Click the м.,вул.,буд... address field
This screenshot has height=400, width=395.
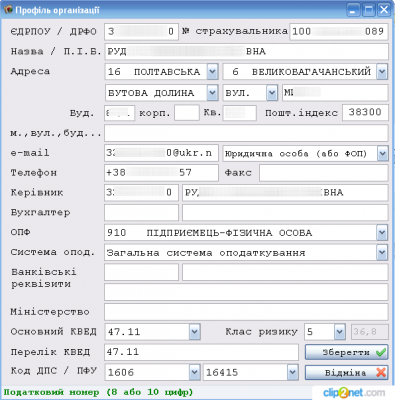coord(246,133)
